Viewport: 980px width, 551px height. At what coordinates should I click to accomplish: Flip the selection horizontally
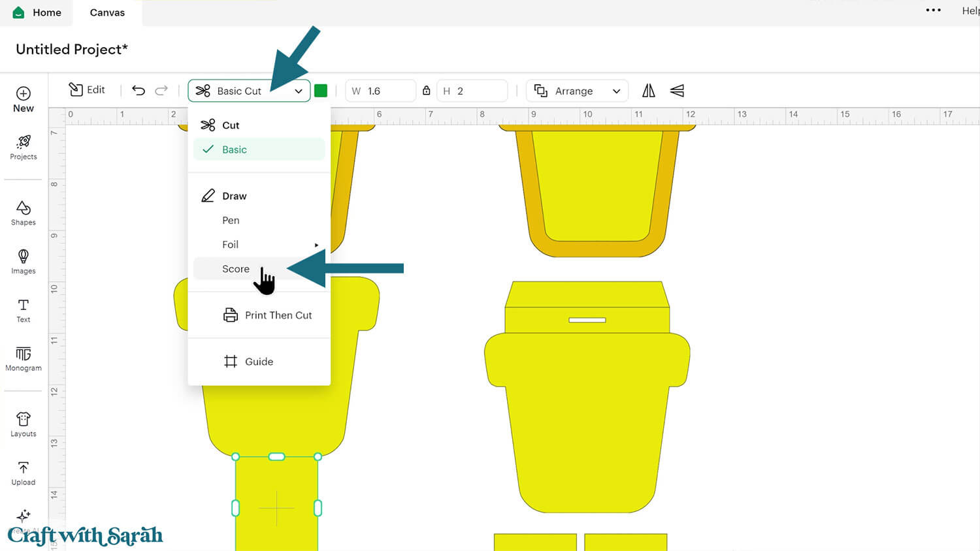click(x=648, y=91)
